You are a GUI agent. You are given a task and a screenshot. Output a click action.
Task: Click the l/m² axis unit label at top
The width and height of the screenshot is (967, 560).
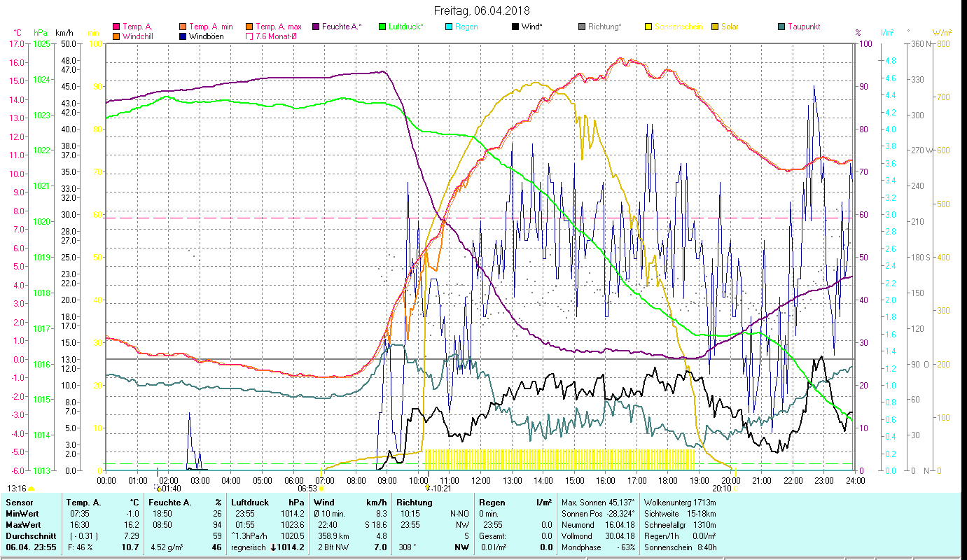click(886, 33)
